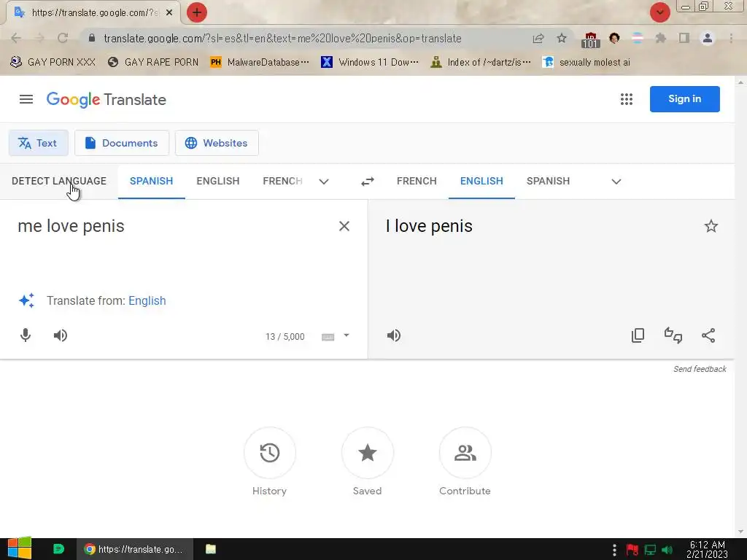The width and height of the screenshot is (747, 560).
Task: Swap source and target languages
Action: pos(368,182)
